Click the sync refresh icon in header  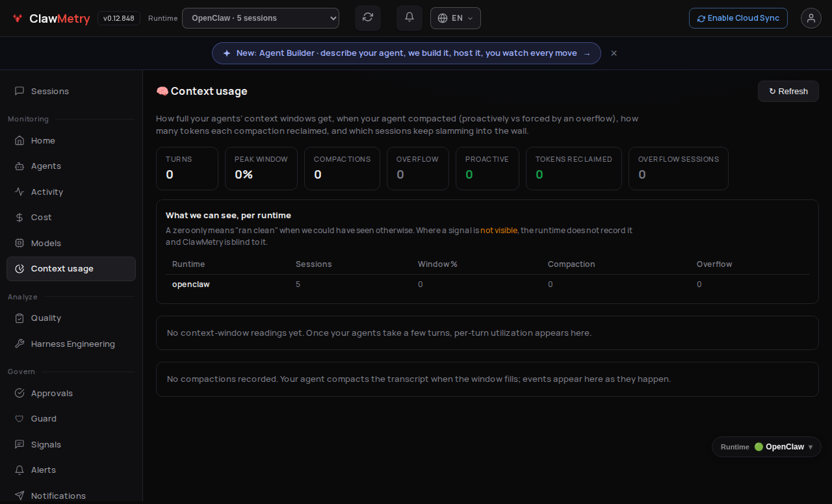pyautogui.click(x=368, y=18)
